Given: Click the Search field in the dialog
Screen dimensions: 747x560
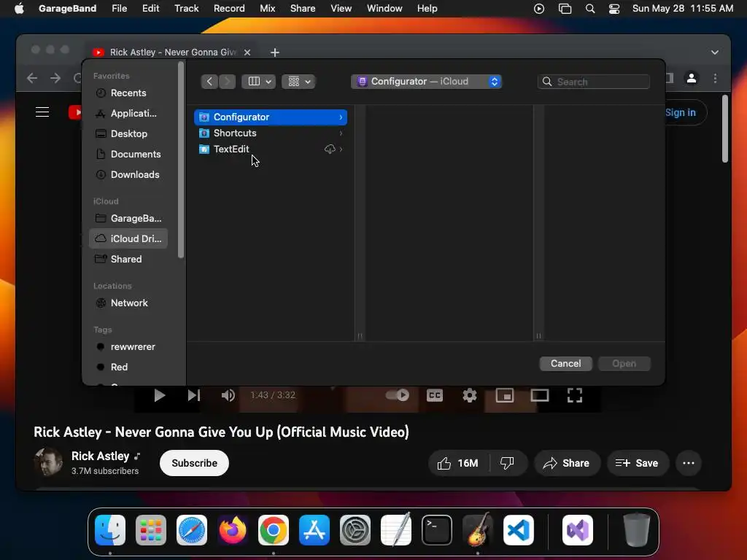Looking at the screenshot, I should [x=594, y=82].
